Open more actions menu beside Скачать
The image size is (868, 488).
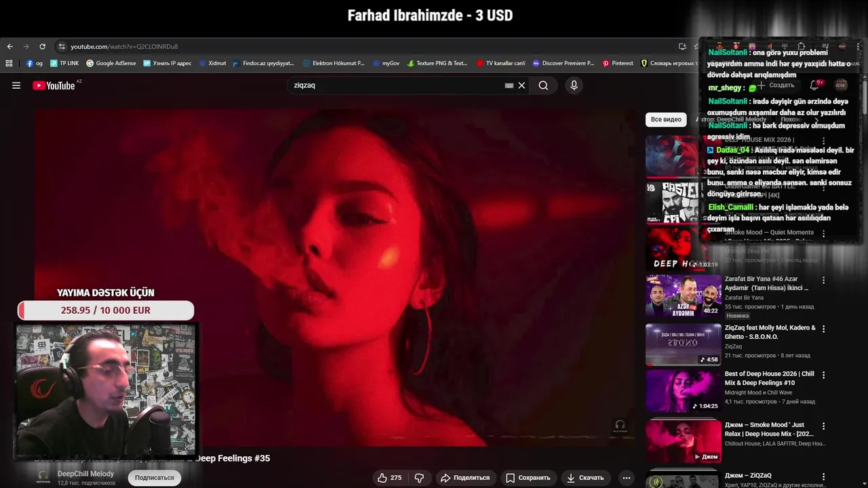(627, 478)
